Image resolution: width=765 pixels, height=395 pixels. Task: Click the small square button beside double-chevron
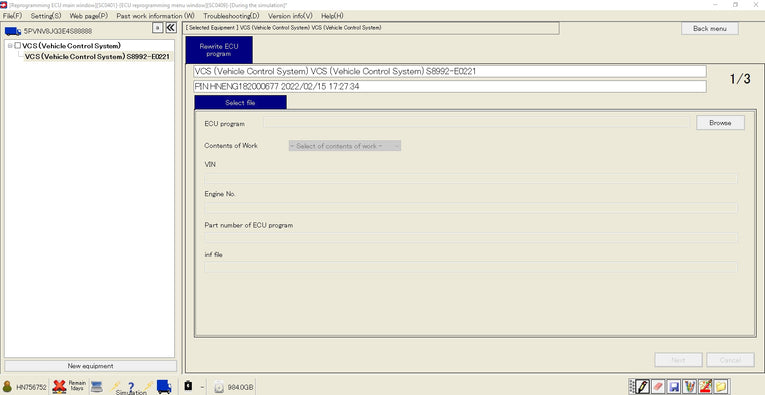pos(157,28)
